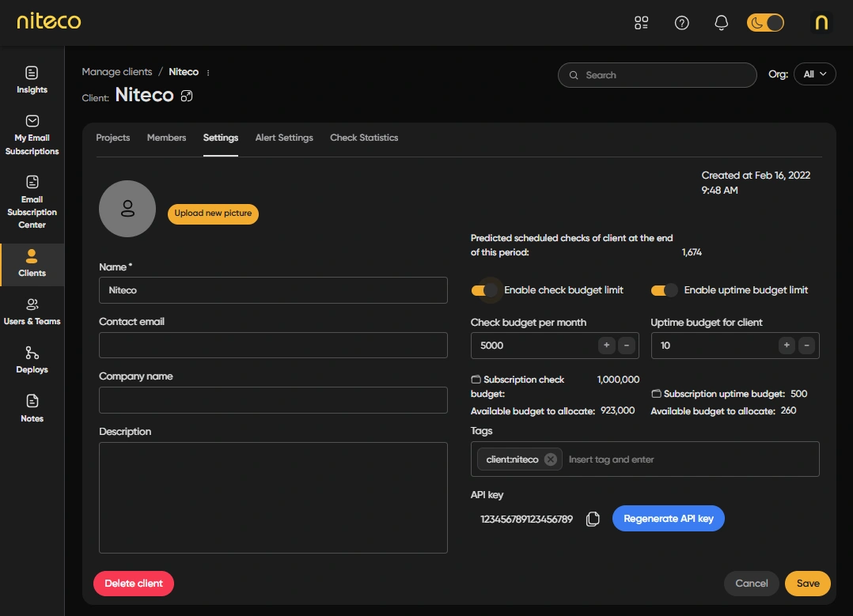Click the 923,000 available budget value
This screenshot has height=616, width=853.
pyautogui.click(x=617, y=410)
